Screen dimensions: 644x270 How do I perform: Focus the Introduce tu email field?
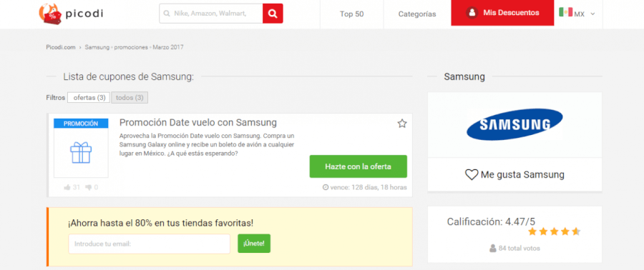pyautogui.click(x=149, y=244)
